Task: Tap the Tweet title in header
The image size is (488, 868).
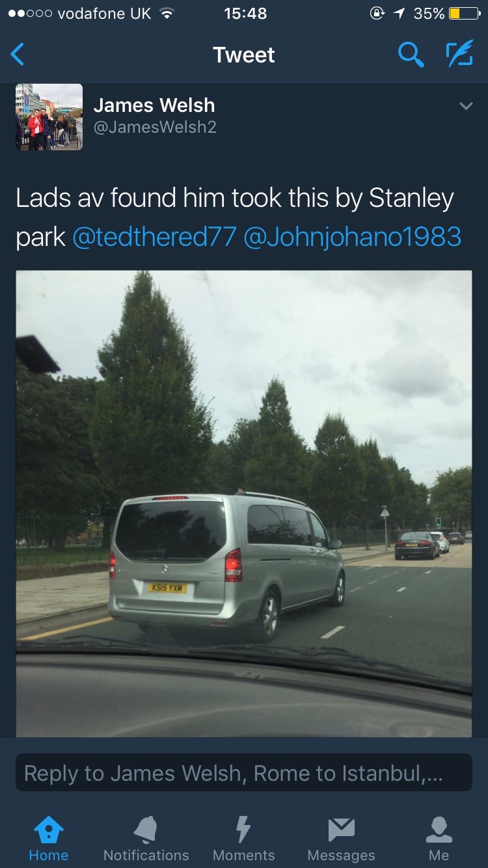Action: (x=244, y=55)
